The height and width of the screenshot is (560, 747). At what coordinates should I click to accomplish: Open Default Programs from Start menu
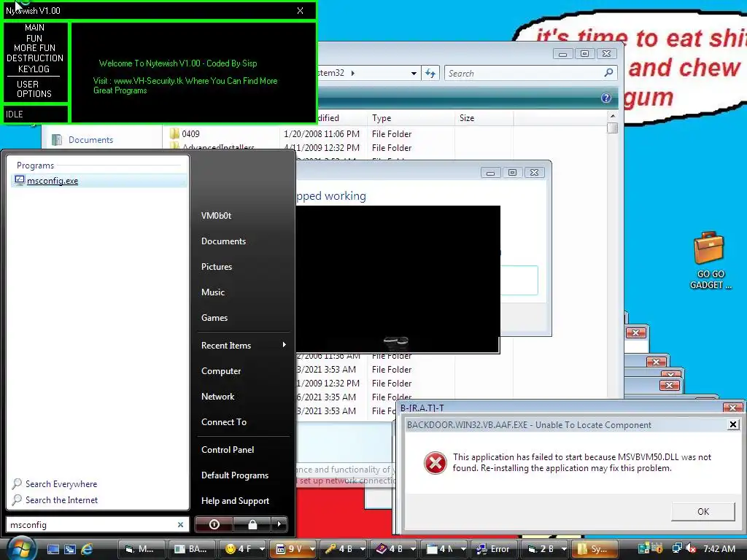[235, 475]
